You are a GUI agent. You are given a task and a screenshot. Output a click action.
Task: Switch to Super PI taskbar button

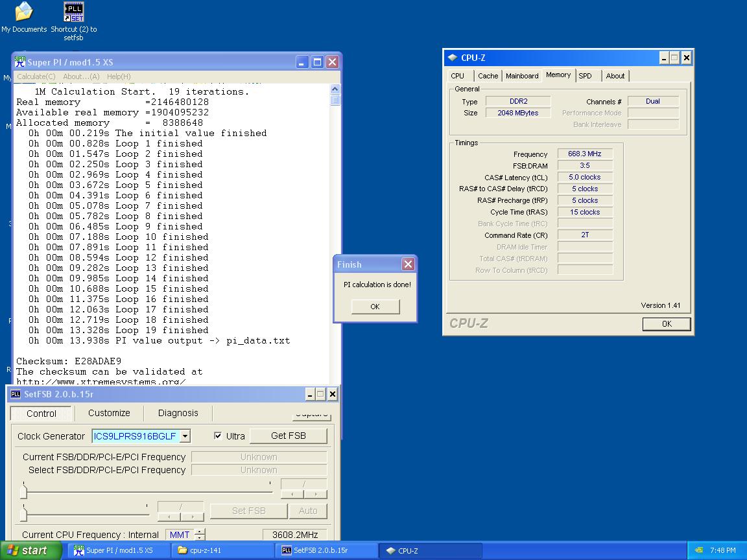coord(119,550)
